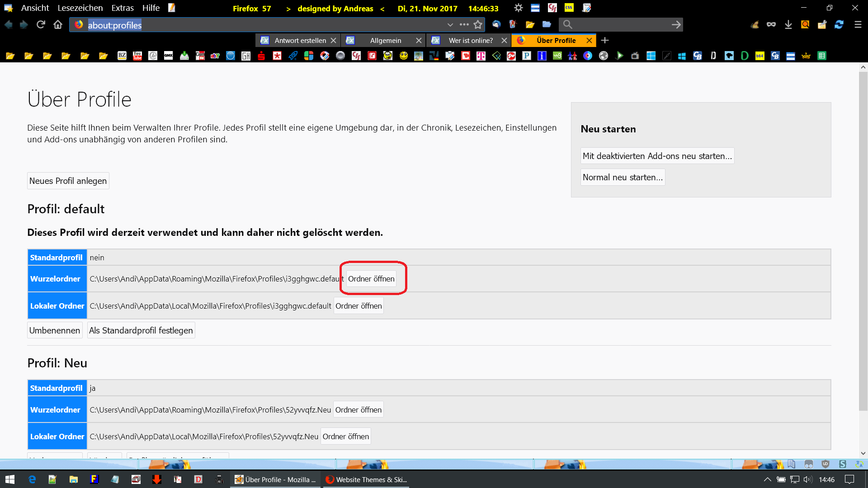The image size is (868, 488).
Task: Click the vertical page scrollbar
Action: 863,242
